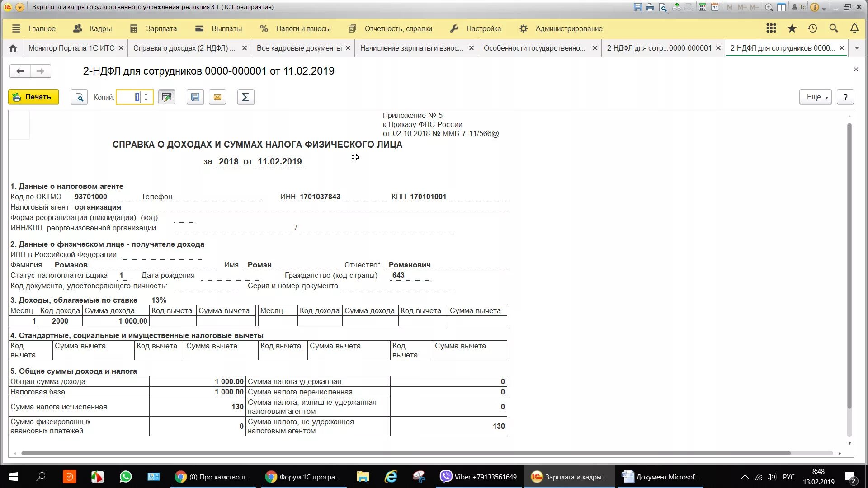This screenshot has height=488, width=868.
Task: Save the document with floppy disk icon
Action: click(x=195, y=97)
